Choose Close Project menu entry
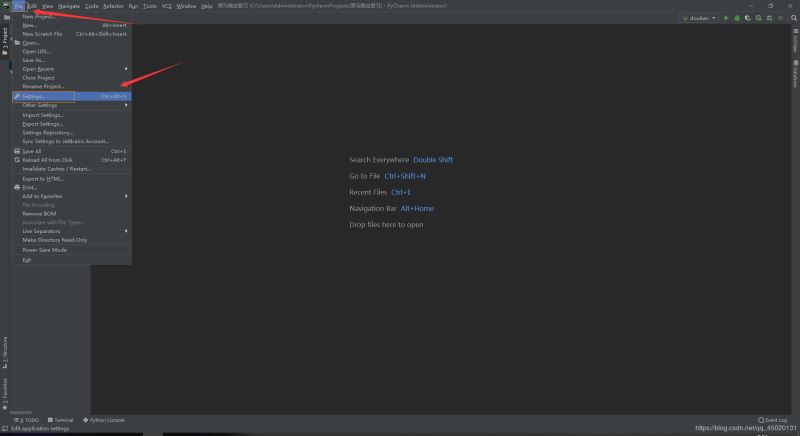The height and width of the screenshot is (436, 800). tap(71, 78)
